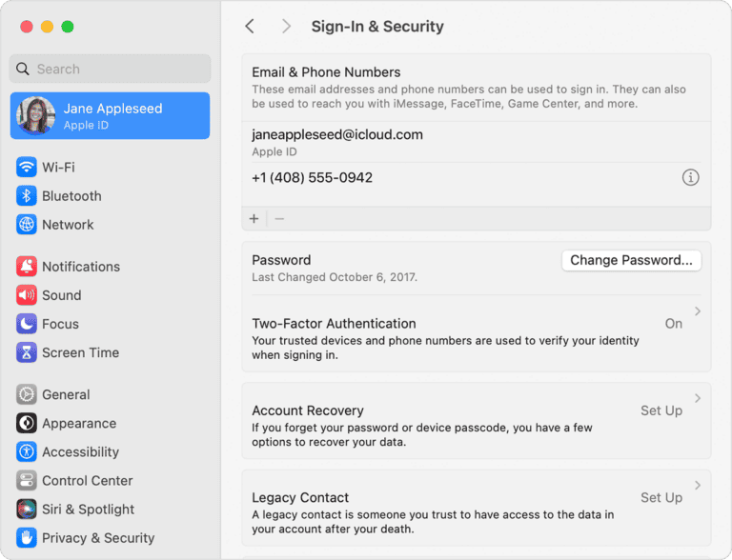This screenshot has width=732, height=560.
Task: Click the Search field in sidebar
Action: tap(110, 70)
